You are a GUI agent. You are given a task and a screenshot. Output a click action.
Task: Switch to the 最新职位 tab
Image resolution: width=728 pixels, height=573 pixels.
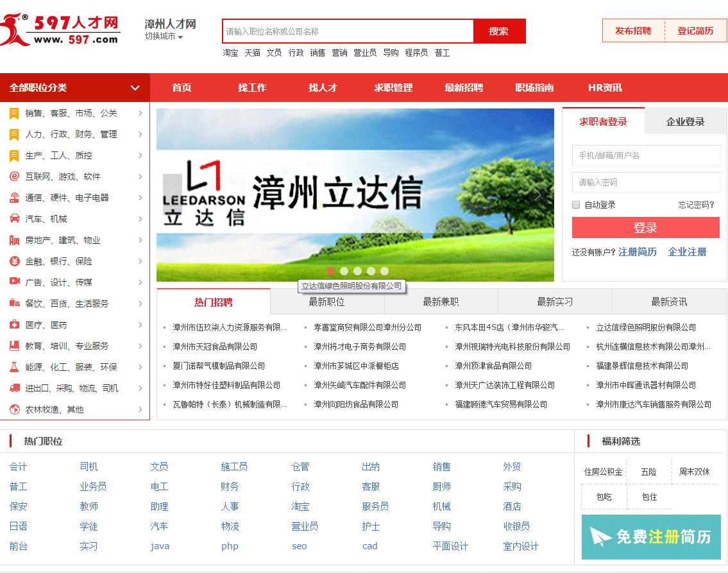[327, 302]
